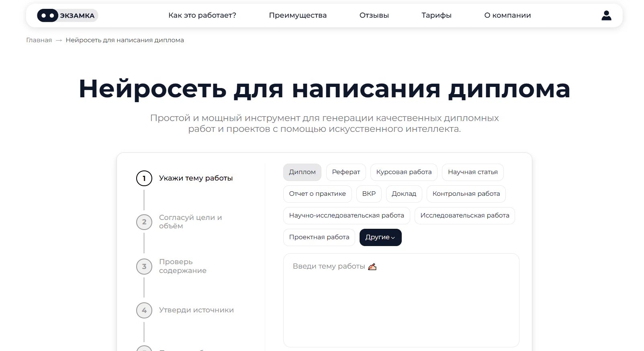Select Курсовая работа chip
The width and height of the screenshot is (644, 351).
[x=404, y=172]
